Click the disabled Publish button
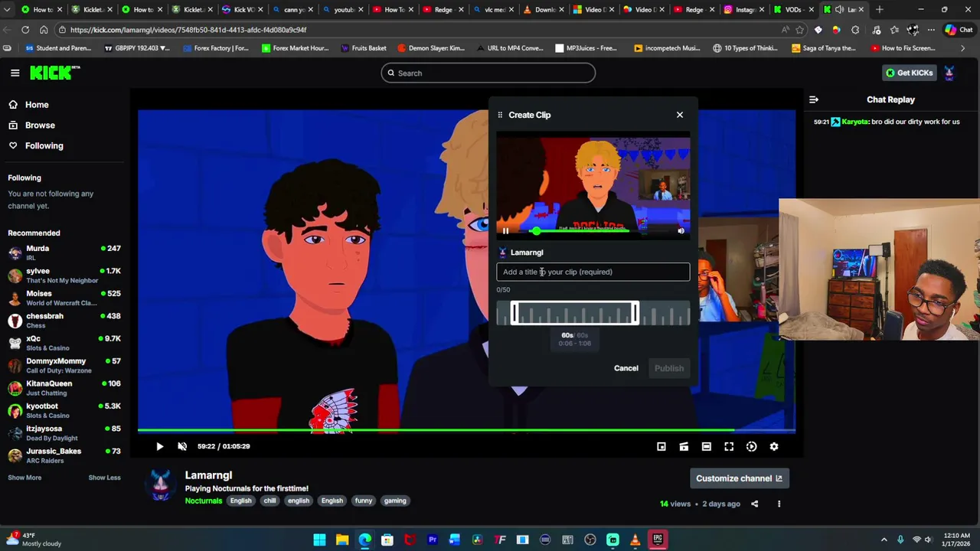The width and height of the screenshot is (980, 551). (669, 368)
